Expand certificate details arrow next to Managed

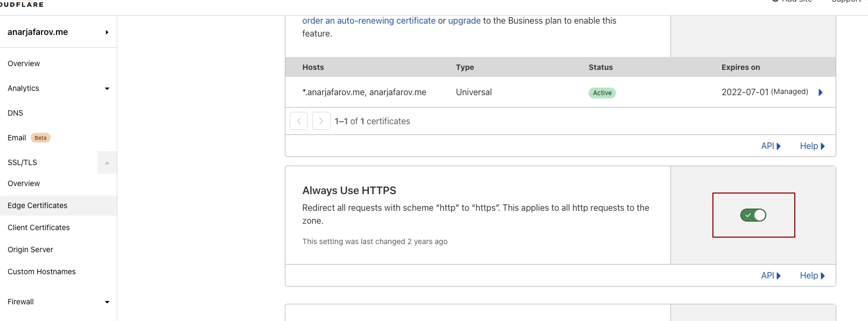click(x=821, y=92)
